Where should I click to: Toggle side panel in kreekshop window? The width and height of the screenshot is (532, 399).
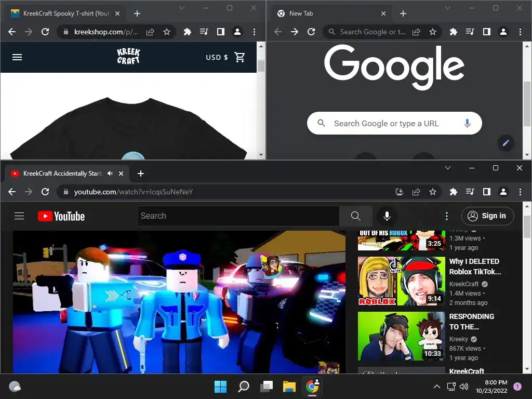220,32
